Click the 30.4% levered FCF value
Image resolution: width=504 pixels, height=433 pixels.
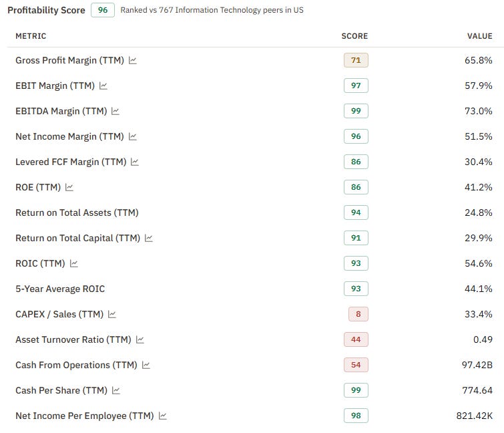478,162
